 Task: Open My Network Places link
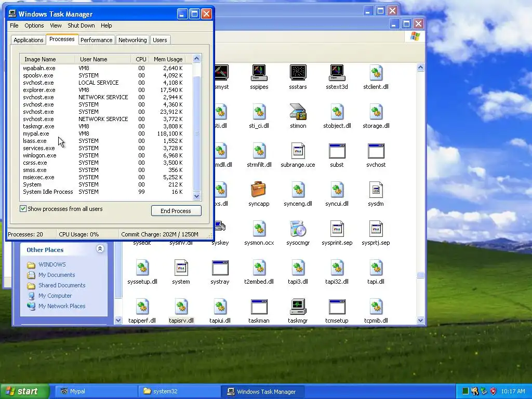pyautogui.click(x=62, y=306)
